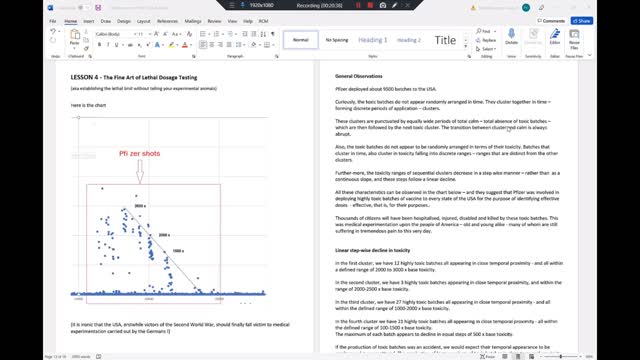Pause the screen recording
Screen dimensions: 640x360
pos(358,5)
